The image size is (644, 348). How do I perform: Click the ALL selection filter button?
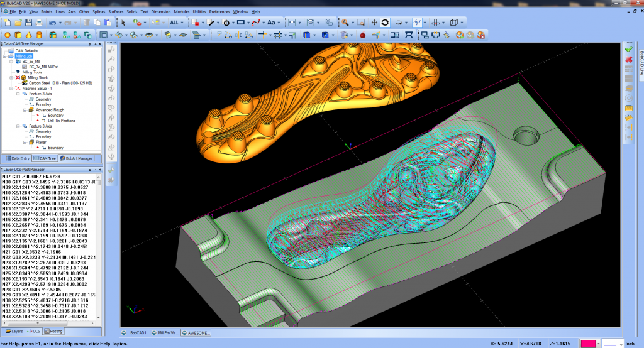tap(174, 23)
